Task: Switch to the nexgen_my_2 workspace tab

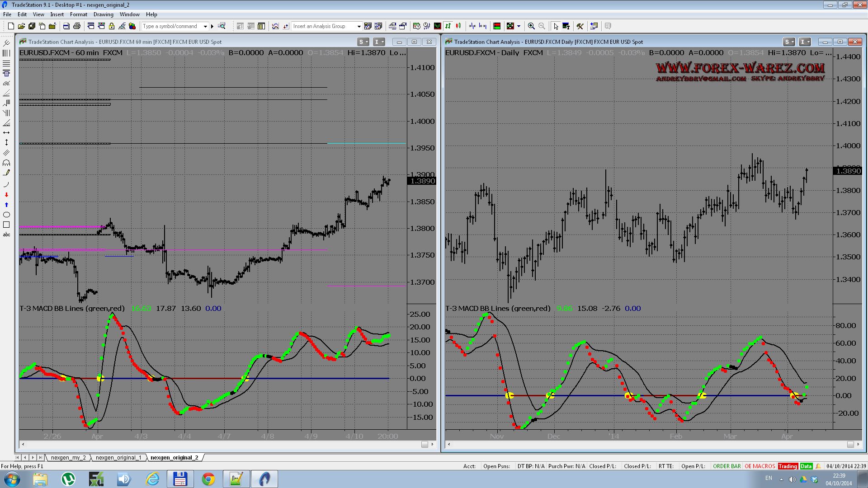Action: coord(68,458)
